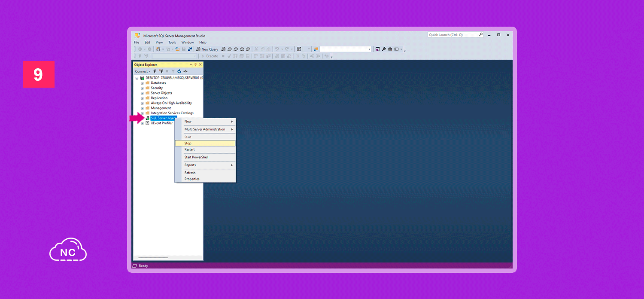
Task: Choose Refresh from the context menu
Action: point(205,173)
